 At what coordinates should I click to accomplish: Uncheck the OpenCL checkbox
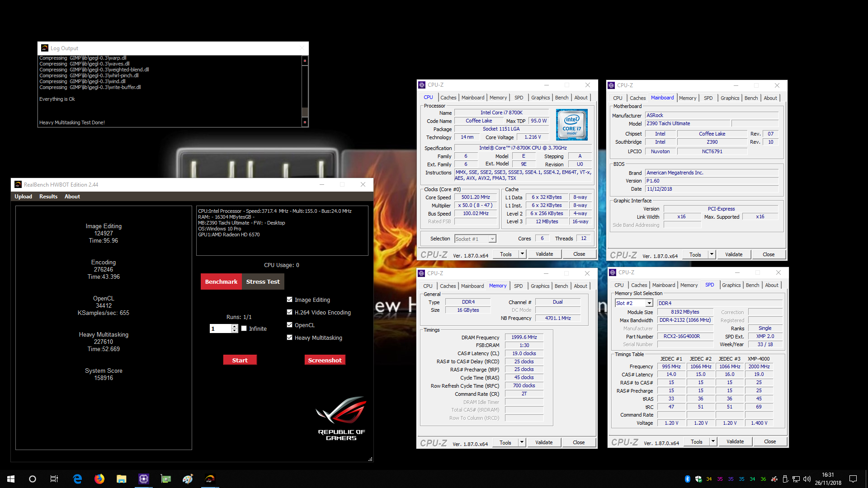point(290,325)
